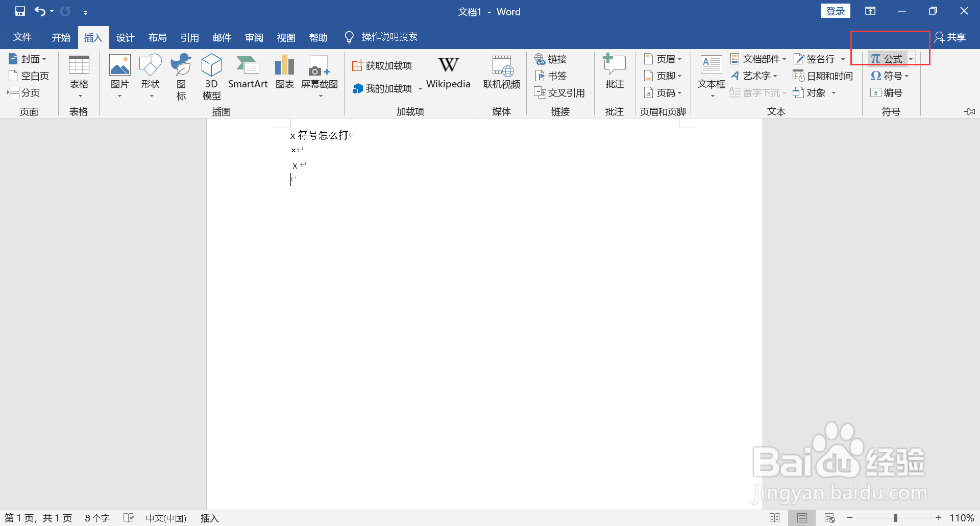Insert a 图片 picture

(119, 76)
